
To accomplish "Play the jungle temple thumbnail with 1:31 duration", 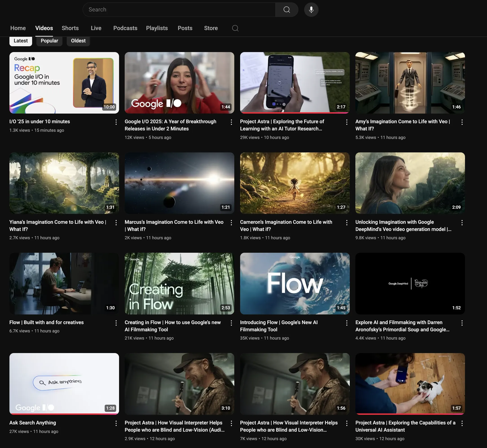I will [x=64, y=183].
